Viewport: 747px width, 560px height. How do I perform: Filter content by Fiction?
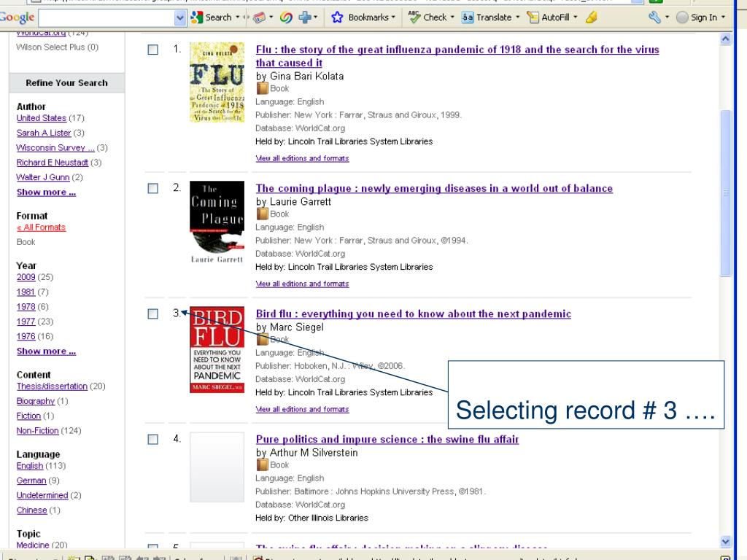pyautogui.click(x=28, y=416)
